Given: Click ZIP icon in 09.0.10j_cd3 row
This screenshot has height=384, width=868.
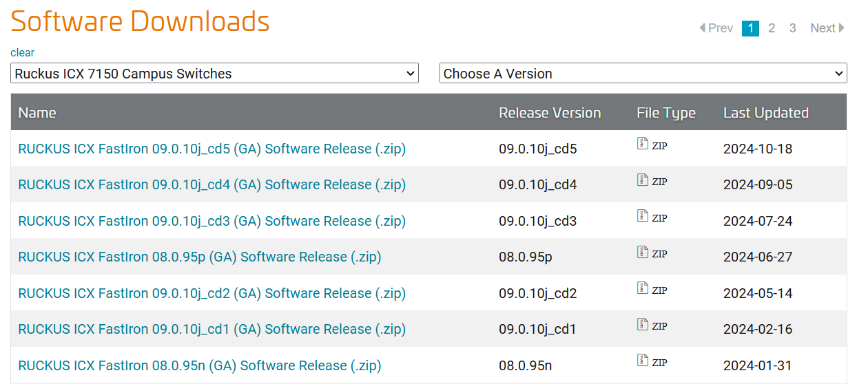Looking at the screenshot, I should tap(643, 216).
